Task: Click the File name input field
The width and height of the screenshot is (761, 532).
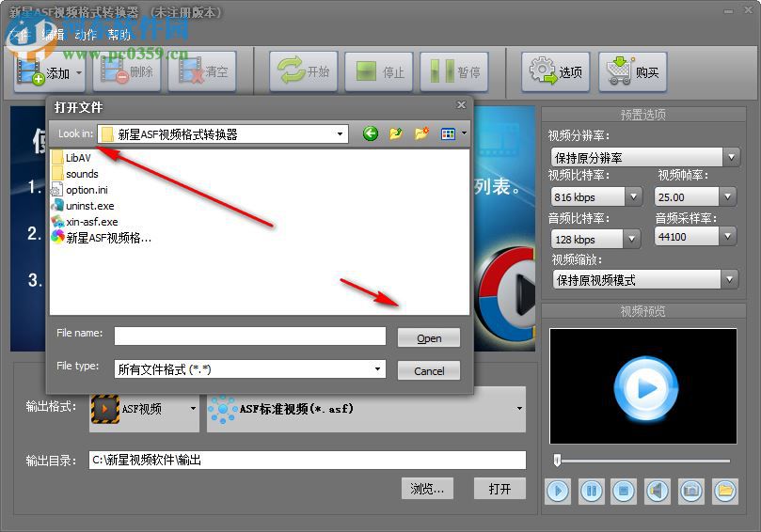Action: click(x=250, y=336)
